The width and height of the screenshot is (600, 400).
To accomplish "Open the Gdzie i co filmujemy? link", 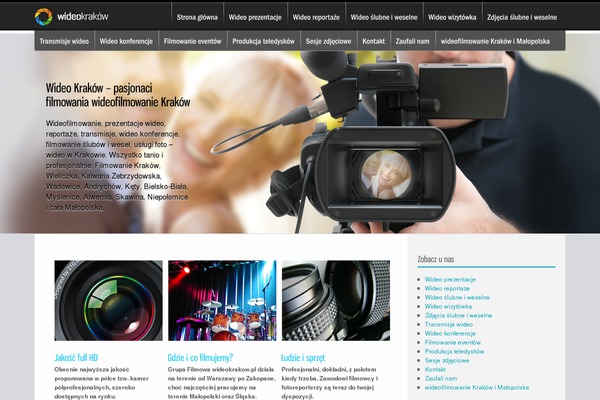I will 200,357.
